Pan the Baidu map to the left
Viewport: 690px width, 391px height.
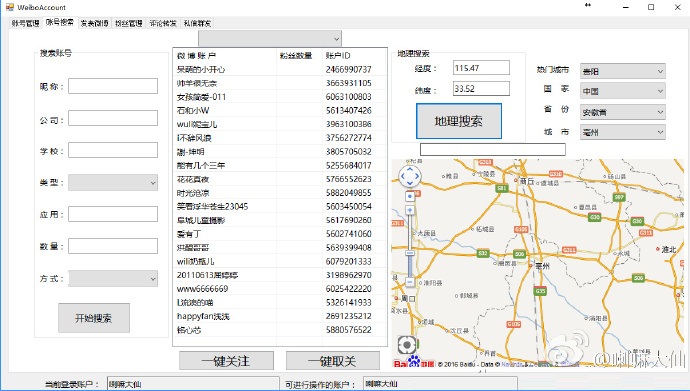402,176
